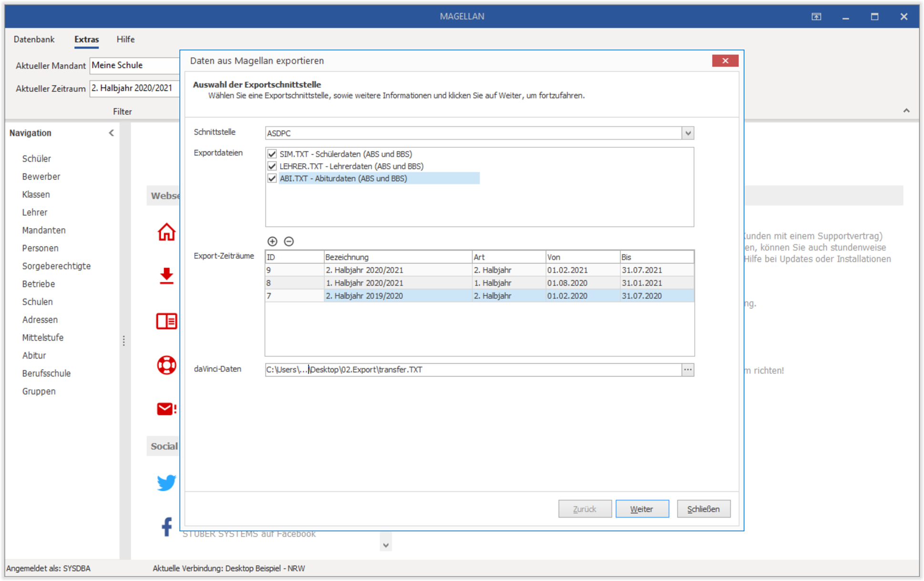Select Schulen in Navigation
This screenshot has width=924, height=581.
coord(37,302)
